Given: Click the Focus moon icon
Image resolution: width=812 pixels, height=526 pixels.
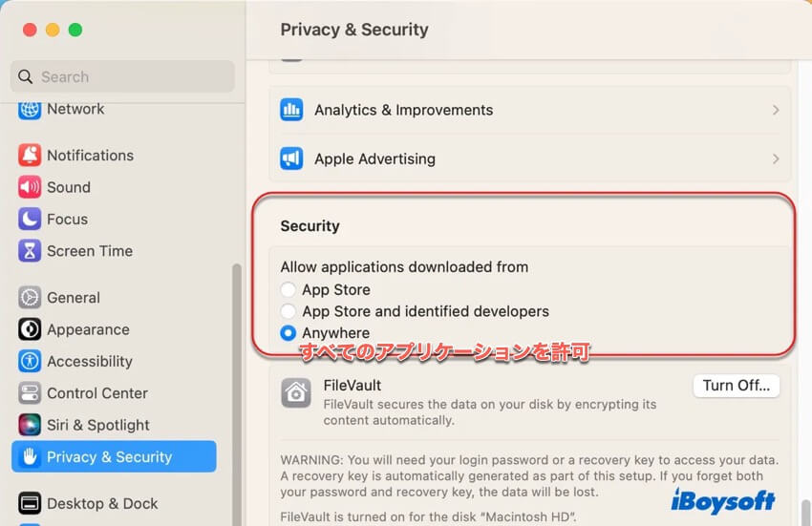Looking at the screenshot, I should [x=30, y=220].
